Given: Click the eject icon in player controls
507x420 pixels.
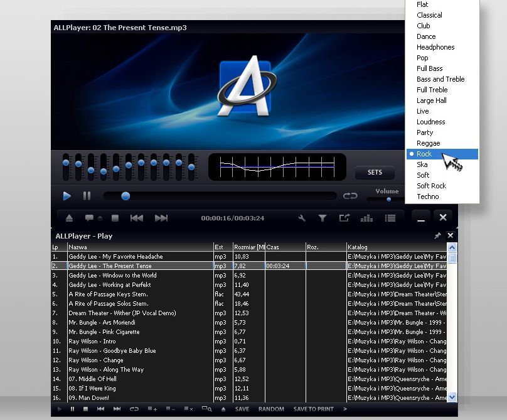Looking at the screenshot, I should click(70, 218).
